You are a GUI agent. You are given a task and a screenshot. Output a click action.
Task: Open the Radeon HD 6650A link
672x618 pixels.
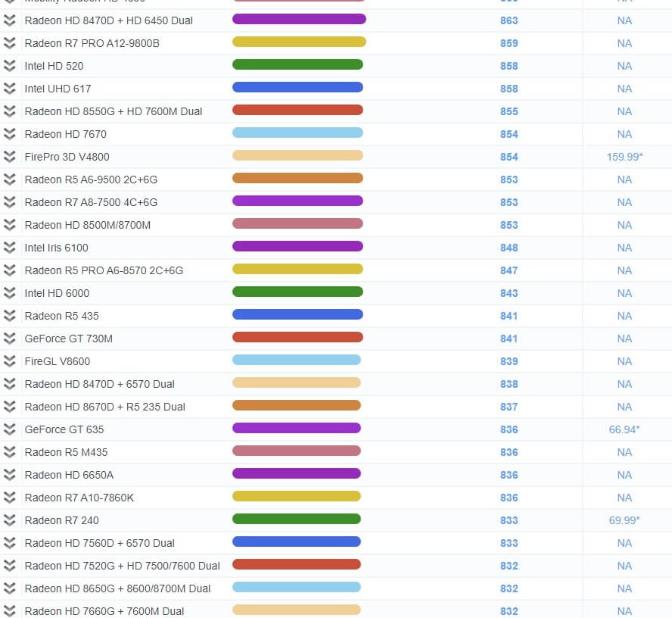point(69,475)
